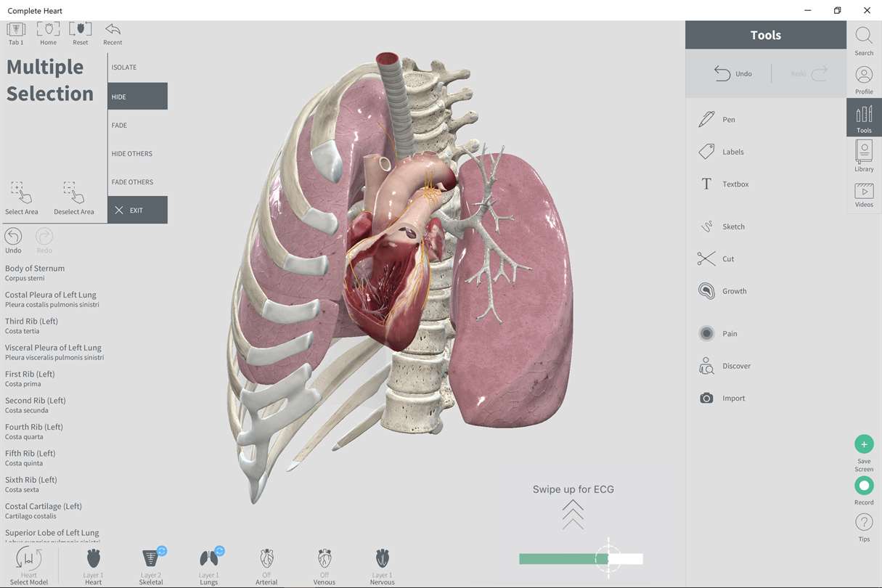Image resolution: width=882 pixels, height=588 pixels.
Task: Choose HIDE from the selection menu
Action: [138, 97]
